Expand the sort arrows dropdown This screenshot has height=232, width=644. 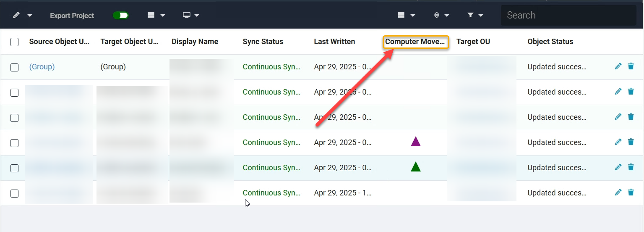[441, 16]
